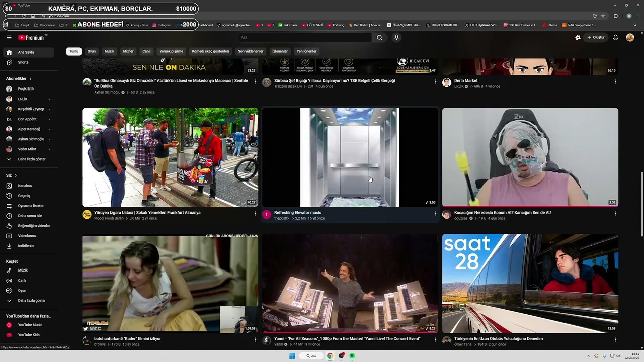Play the saat 28 bus trip thumbnail
The width and height of the screenshot is (644, 362).
point(530,284)
